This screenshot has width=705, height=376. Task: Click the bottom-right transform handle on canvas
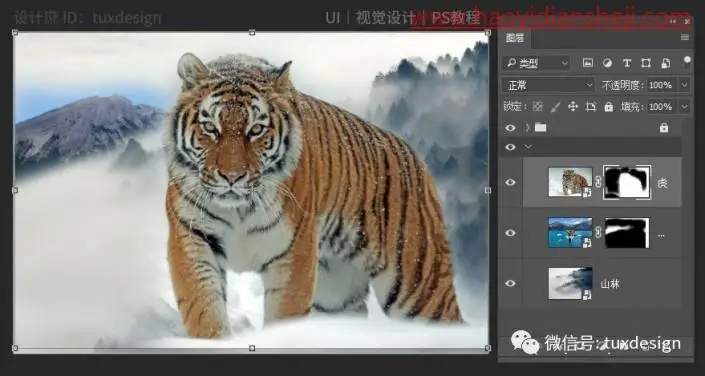pyautogui.click(x=488, y=348)
